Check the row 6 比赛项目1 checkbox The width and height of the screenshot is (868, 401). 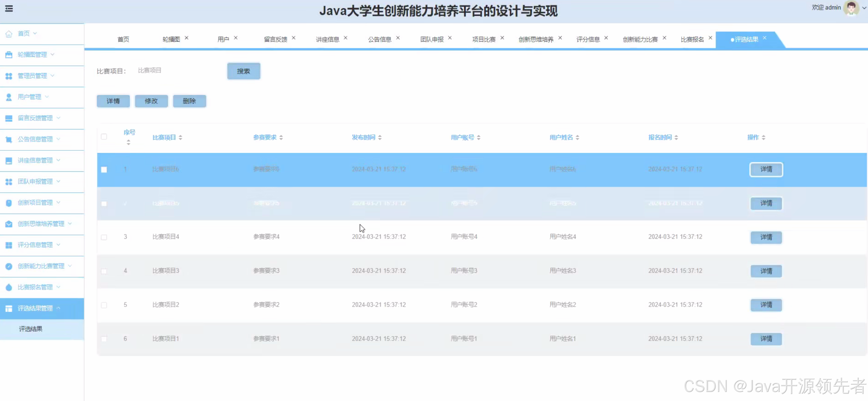104,339
